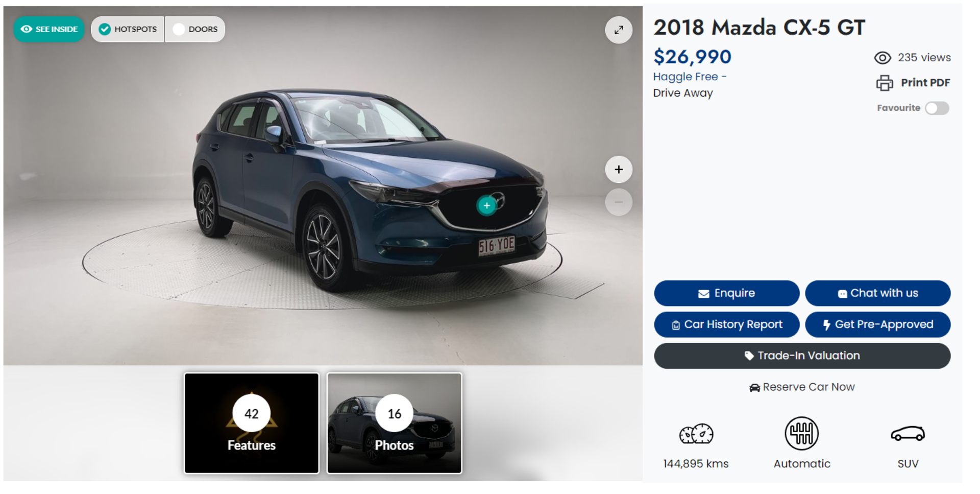Zoom out with the minus button

[x=619, y=202]
